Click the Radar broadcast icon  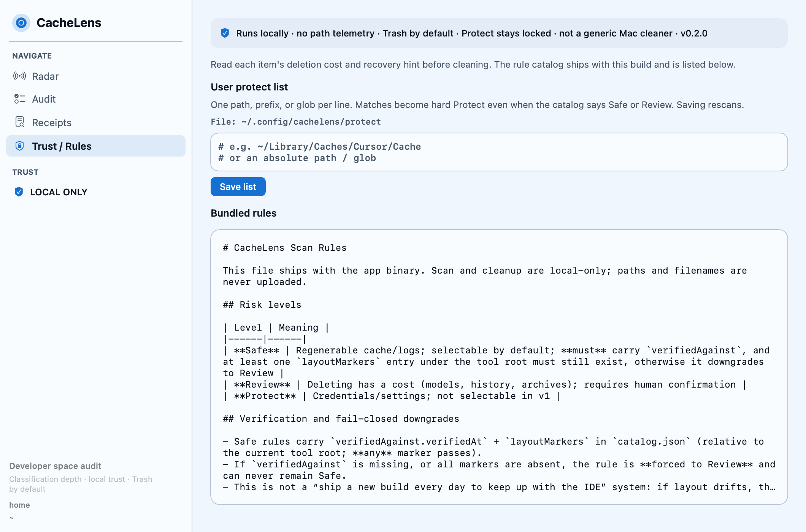click(x=20, y=76)
